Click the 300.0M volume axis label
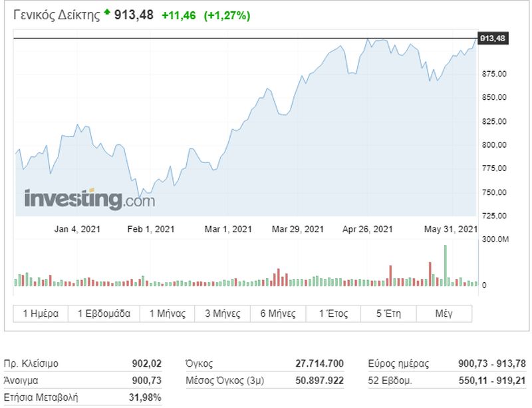The image size is (532, 408). (495, 240)
